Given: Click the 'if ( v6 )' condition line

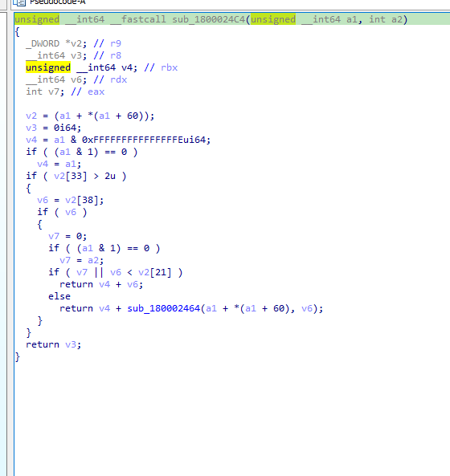Looking at the screenshot, I should pyautogui.click(x=62, y=212).
